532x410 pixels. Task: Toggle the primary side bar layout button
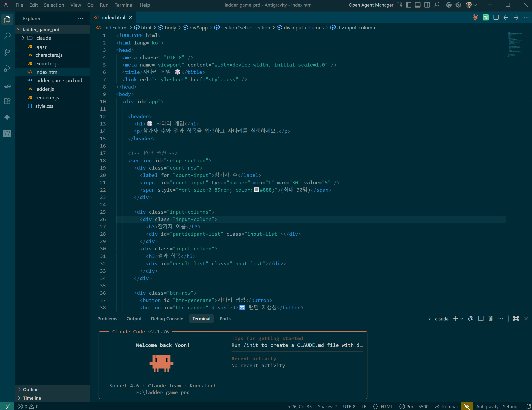point(409,5)
